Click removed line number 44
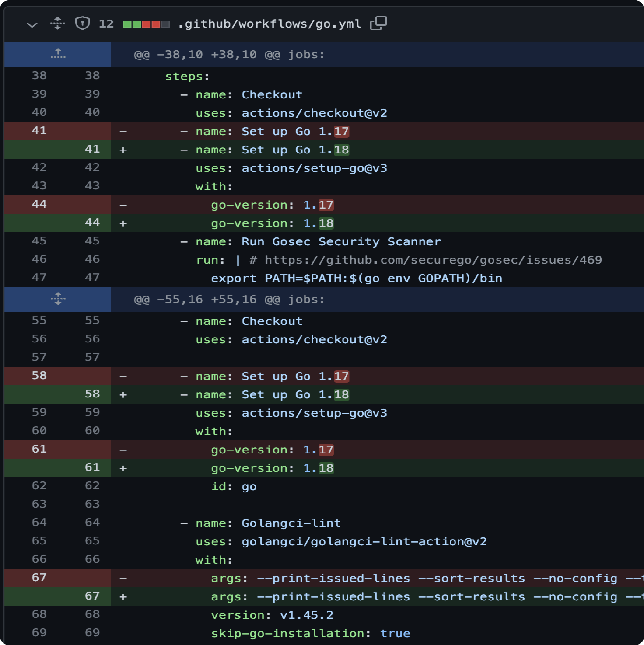Image resolution: width=644 pixels, height=645 pixels. 39,204
